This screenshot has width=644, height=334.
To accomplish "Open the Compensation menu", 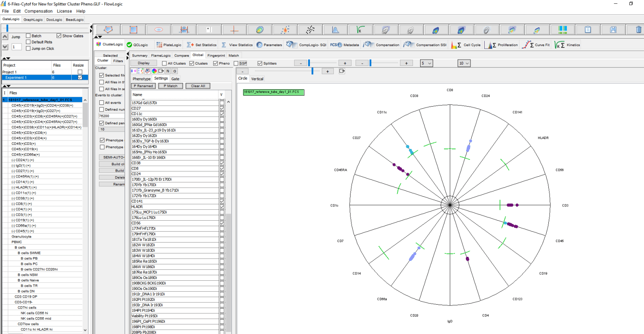I will coord(38,11).
